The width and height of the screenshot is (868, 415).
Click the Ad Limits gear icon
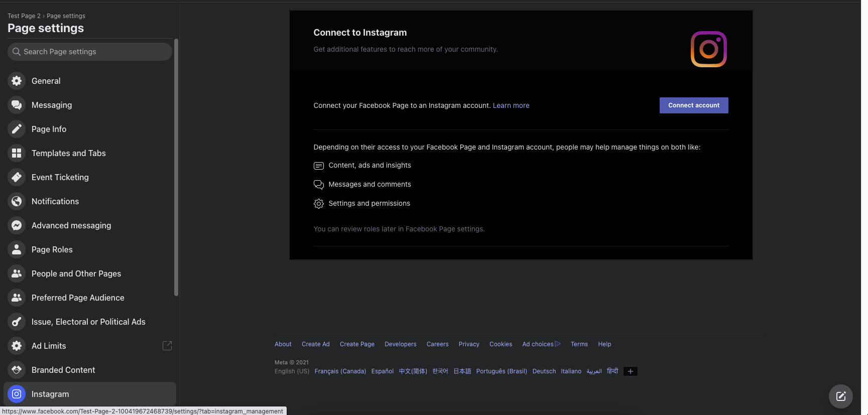[x=17, y=346]
